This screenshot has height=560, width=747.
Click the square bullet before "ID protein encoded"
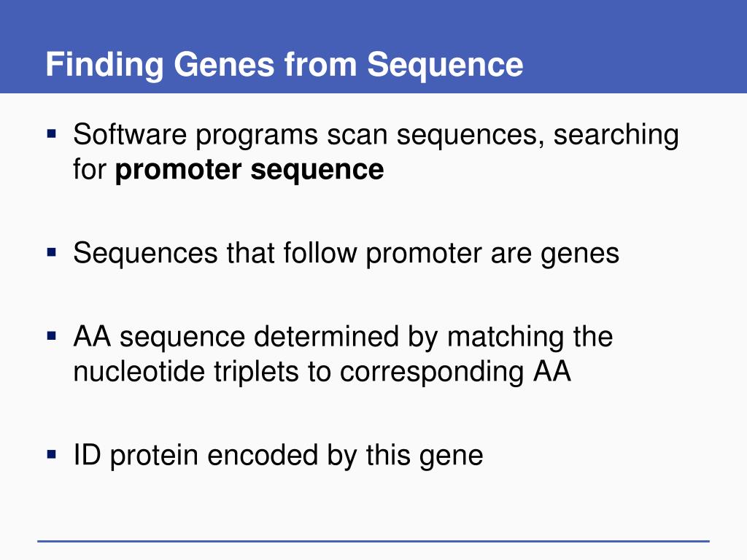click(x=52, y=455)
